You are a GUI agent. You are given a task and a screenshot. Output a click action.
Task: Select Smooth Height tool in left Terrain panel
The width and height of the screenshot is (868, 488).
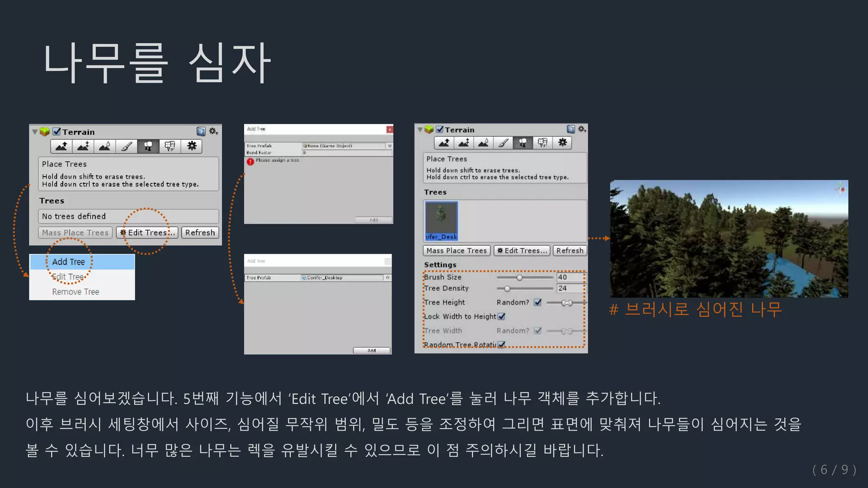[105, 147]
